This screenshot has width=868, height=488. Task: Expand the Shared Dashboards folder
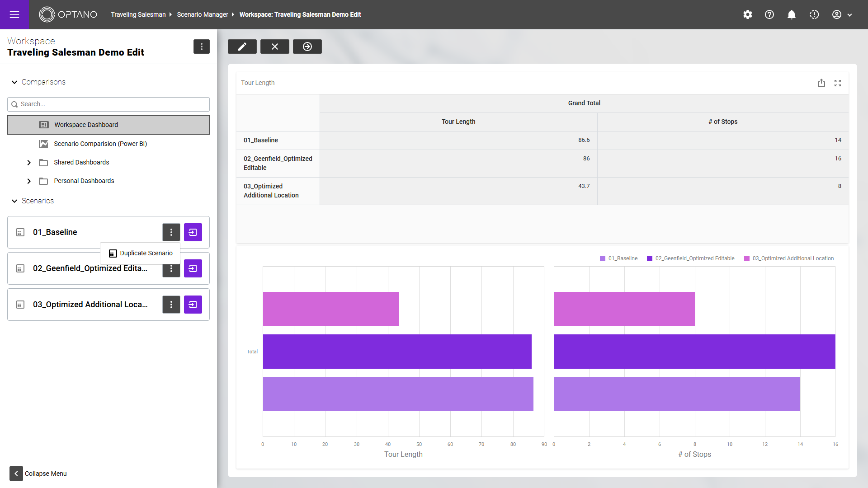point(29,162)
